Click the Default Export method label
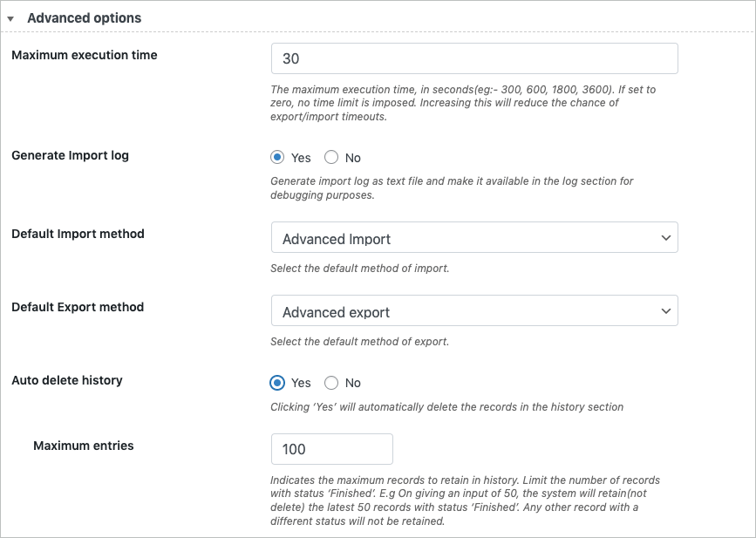Image resolution: width=756 pixels, height=538 pixels. tap(78, 307)
